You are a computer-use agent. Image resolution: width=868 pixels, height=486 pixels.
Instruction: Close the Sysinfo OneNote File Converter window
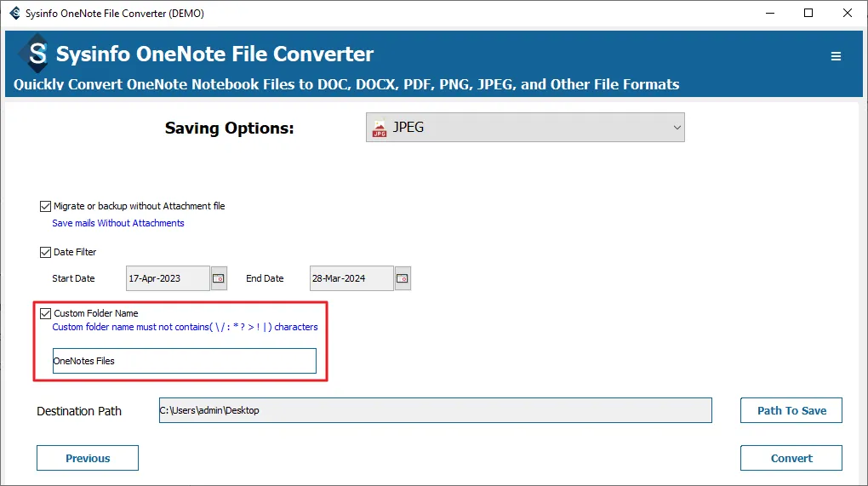(847, 13)
